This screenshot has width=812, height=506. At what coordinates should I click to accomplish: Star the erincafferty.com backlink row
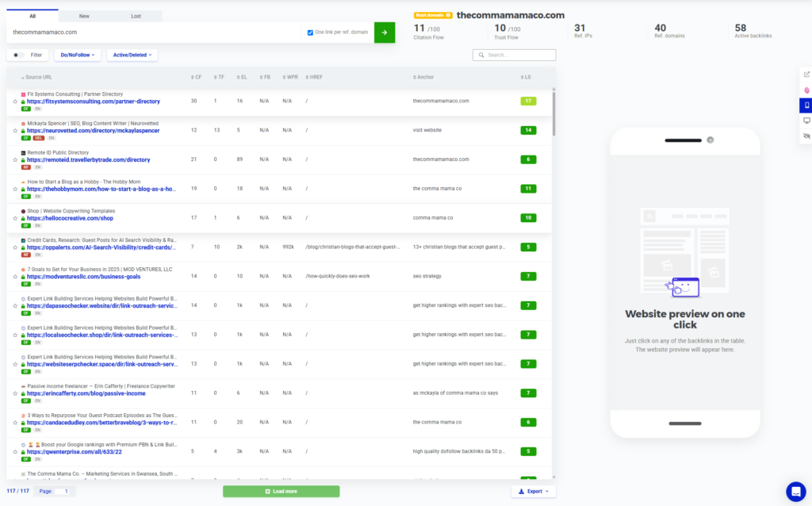point(15,393)
